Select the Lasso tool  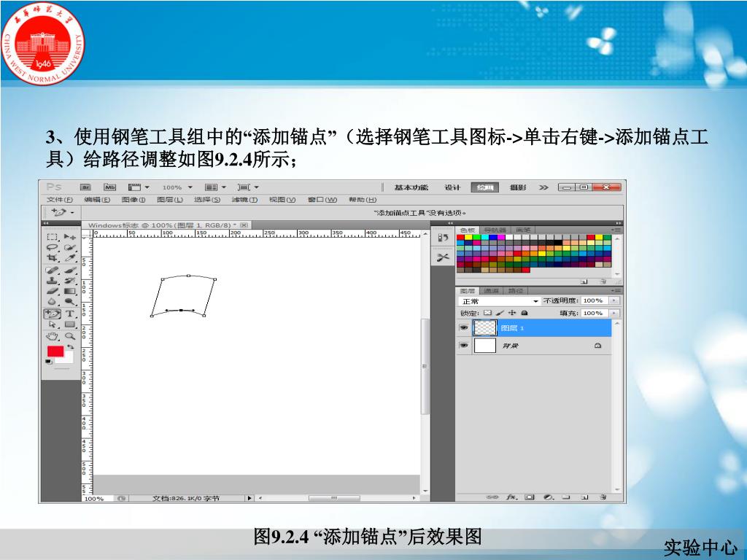[52, 247]
